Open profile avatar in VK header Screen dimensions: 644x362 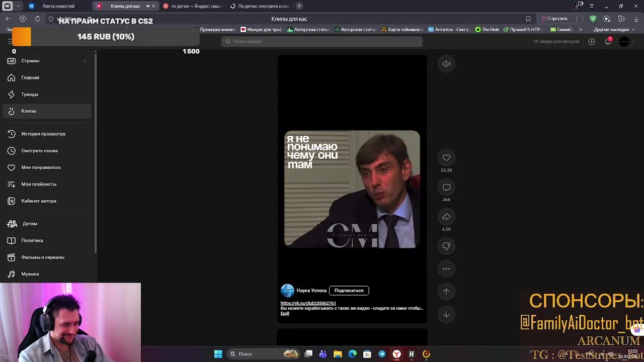pyautogui.click(x=624, y=41)
